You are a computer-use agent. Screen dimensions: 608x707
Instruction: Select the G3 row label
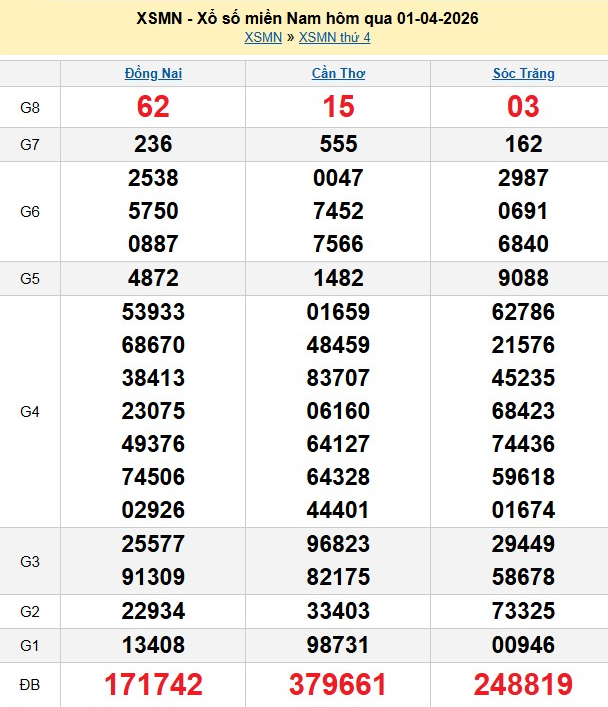coord(30,561)
